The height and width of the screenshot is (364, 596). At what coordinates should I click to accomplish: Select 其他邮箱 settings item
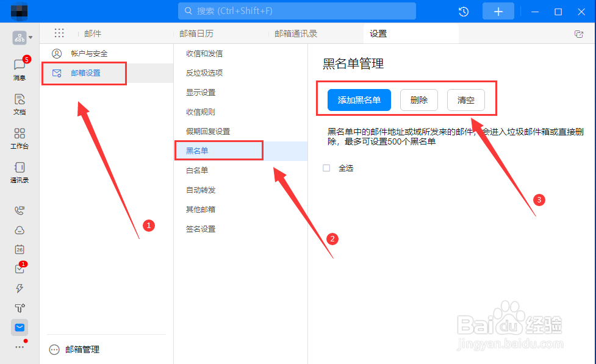click(241, 209)
